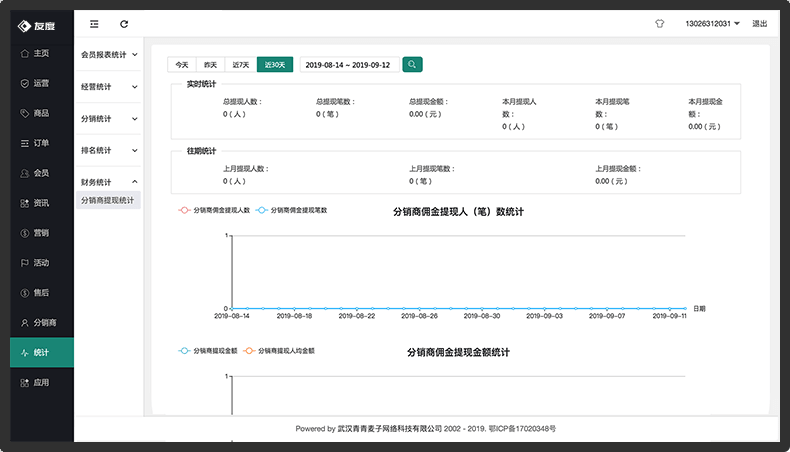Click 退出 logout link
Viewport: 790px width, 452px height.
point(759,24)
